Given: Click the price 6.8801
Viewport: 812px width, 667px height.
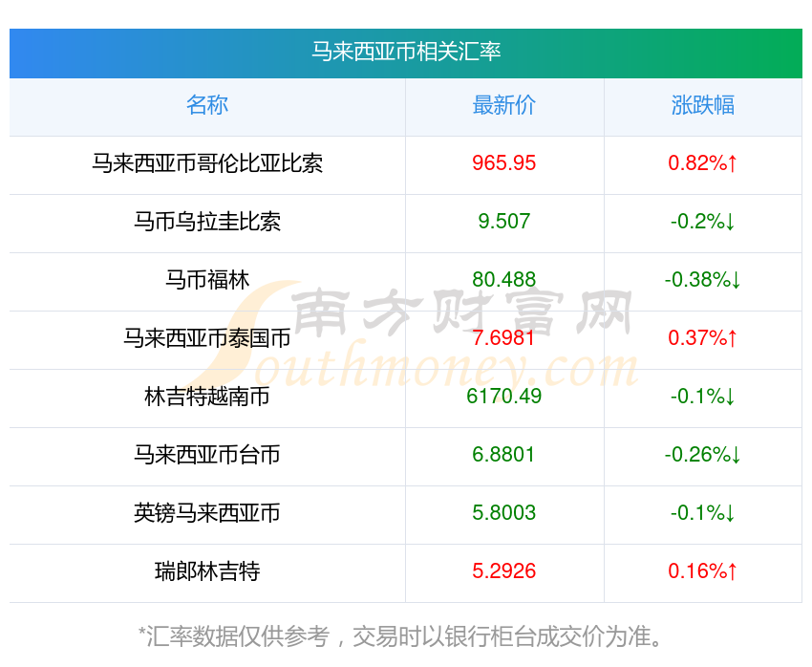Looking at the screenshot, I should click(503, 455).
